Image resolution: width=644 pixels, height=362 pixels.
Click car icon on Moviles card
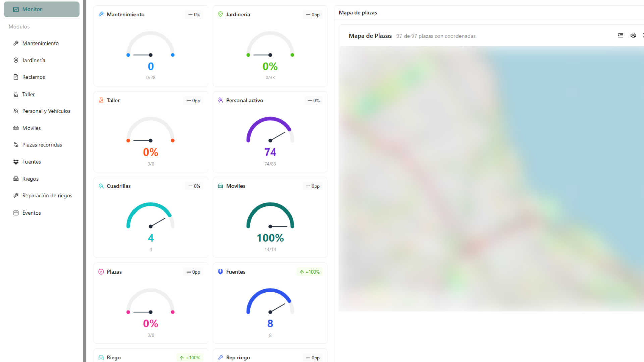tap(220, 186)
